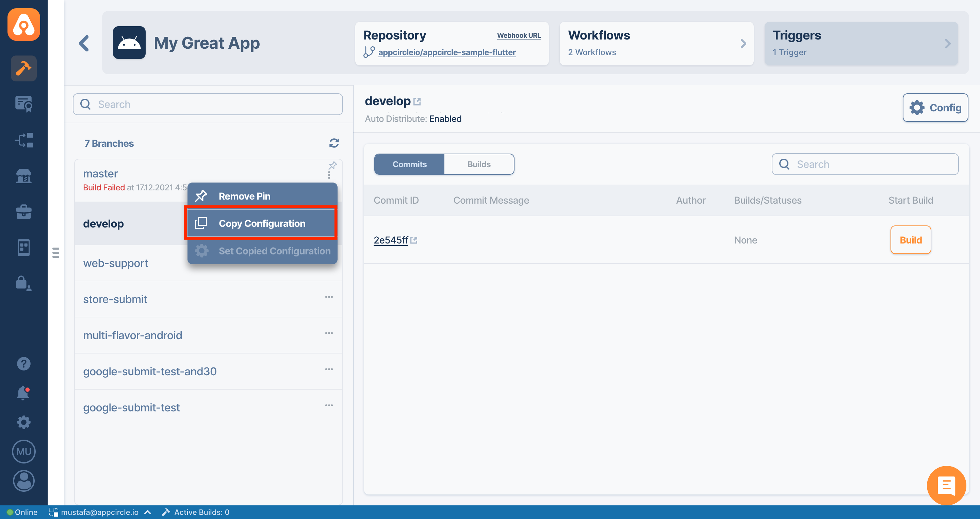
Task: Click the branch search field
Action: click(208, 104)
